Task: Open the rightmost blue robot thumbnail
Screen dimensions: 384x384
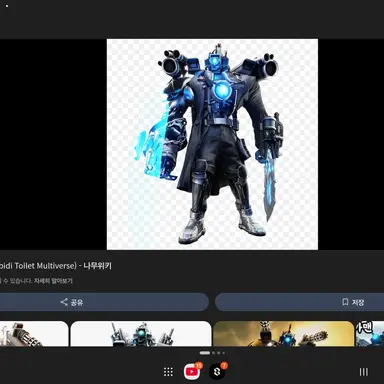Action: click(x=370, y=334)
